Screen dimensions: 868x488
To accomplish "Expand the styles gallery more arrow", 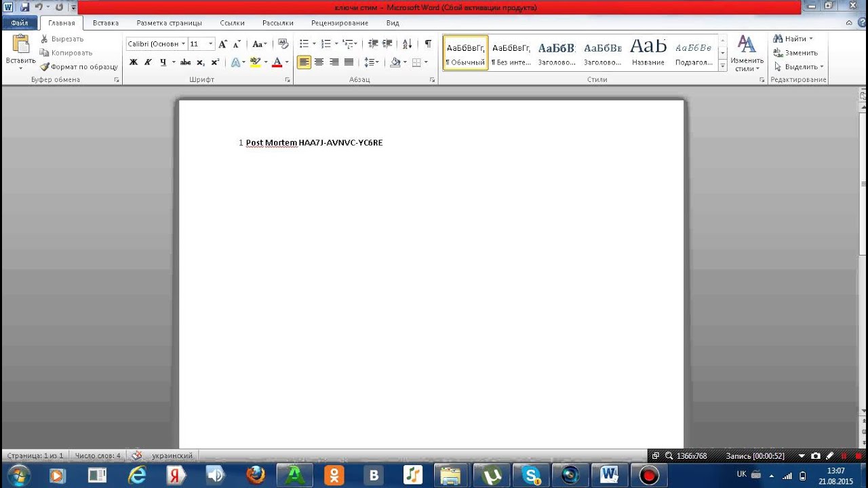I will pos(723,66).
